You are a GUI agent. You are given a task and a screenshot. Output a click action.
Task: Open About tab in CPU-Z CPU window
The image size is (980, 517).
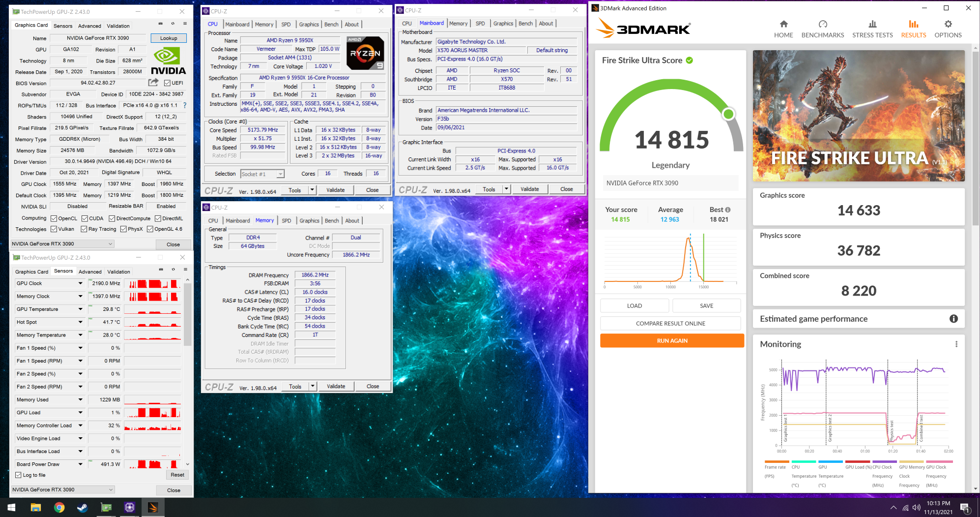pyautogui.click(x=351, y=24)
